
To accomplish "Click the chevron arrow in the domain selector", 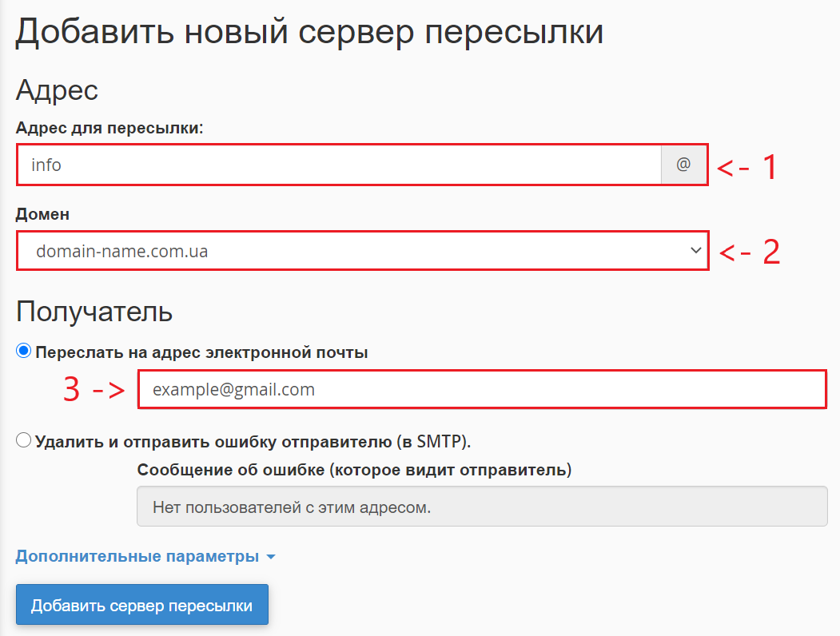I will pyautogui.click(x=694, y=251).
